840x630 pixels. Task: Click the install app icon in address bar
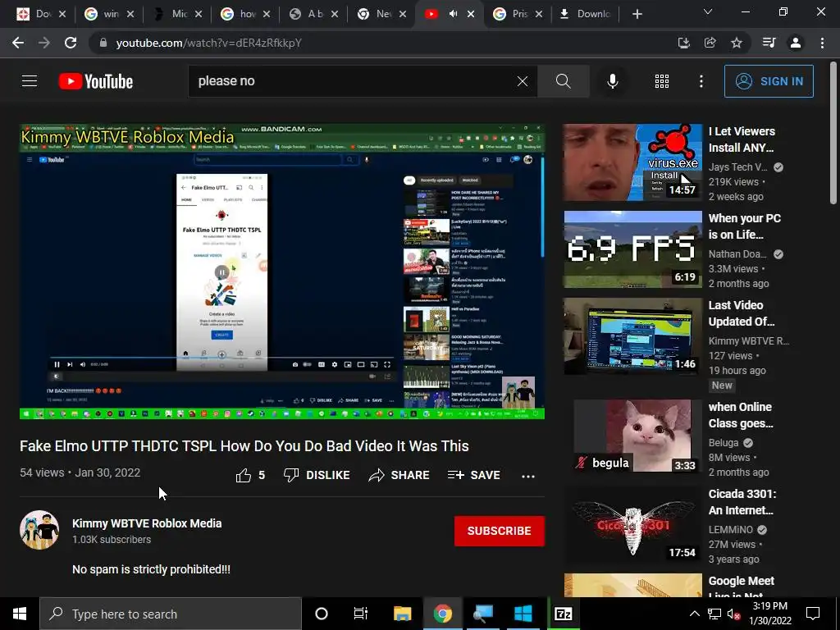(x=683, y=43)
